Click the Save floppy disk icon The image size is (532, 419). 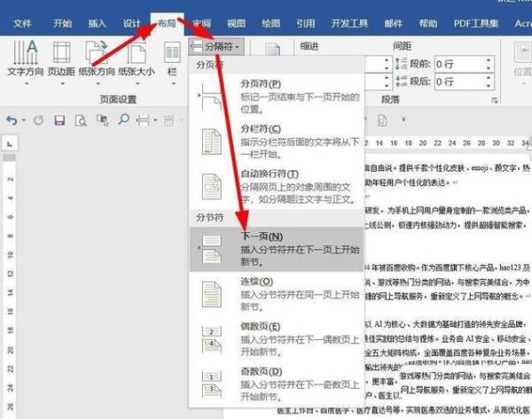click(x=59, y=120)
